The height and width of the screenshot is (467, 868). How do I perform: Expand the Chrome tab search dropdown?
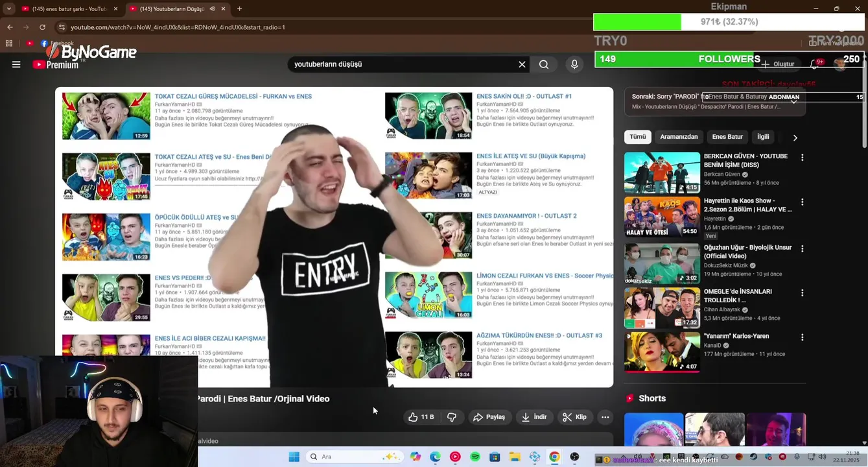pyautogui.click(x=8, y=8)
